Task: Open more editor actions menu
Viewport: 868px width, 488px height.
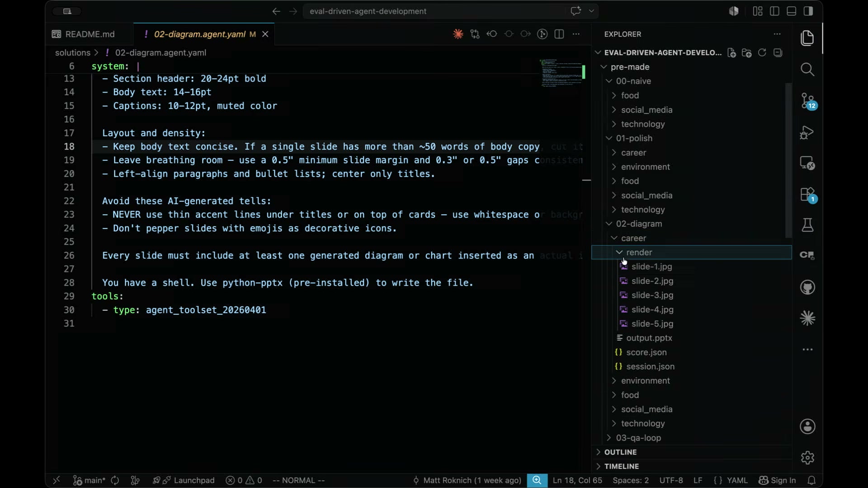Action: (576, 34)
